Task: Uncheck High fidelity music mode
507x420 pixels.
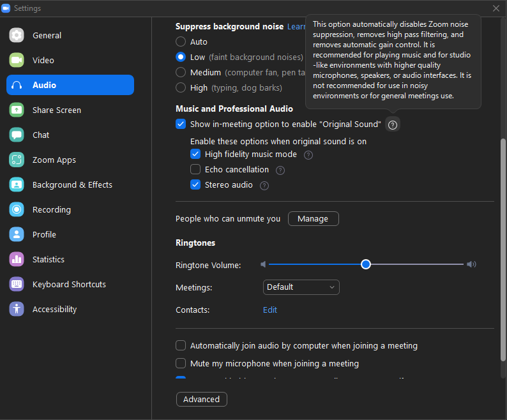Action: tap(196, 154)
